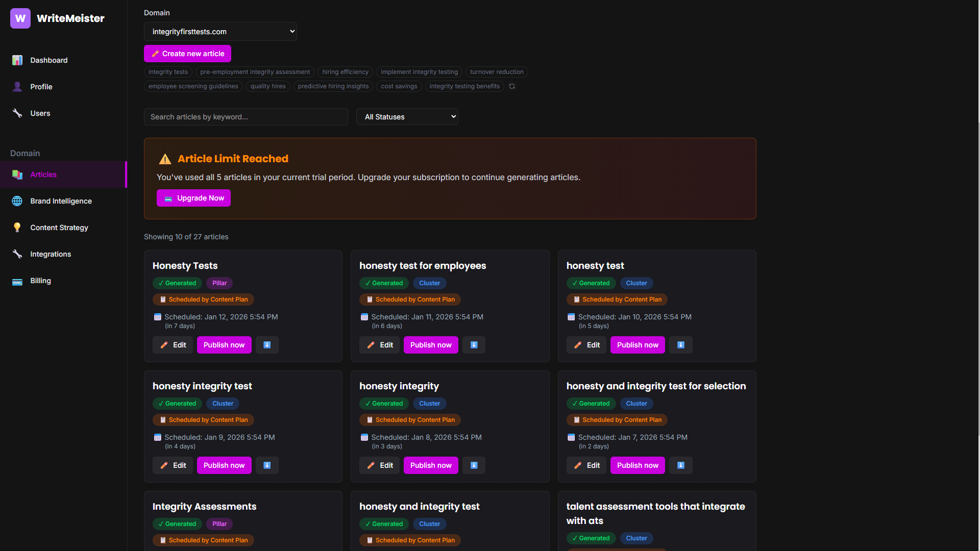Open Brand Intelligence via its globe icon
Image resolution: width=980 pixels, height=551 pixels.
pyautogui.click(x=17, y=201)
